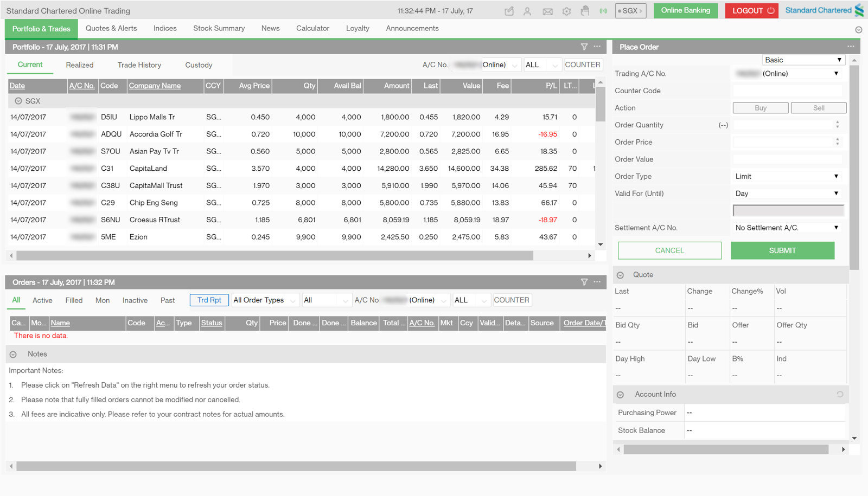Viewport: 868px width, 496px height.
Task: Open the SGX market selector
Action: [x=630, y=11]
